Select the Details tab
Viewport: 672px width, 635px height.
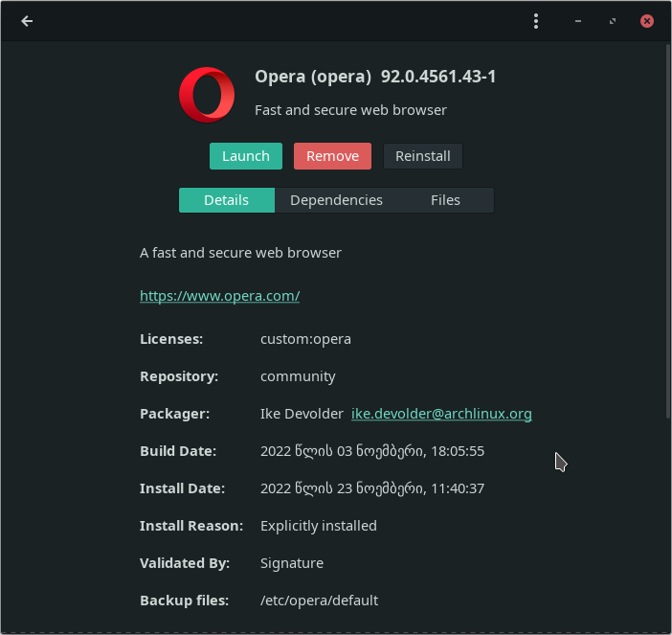click(x=227, y=200)
